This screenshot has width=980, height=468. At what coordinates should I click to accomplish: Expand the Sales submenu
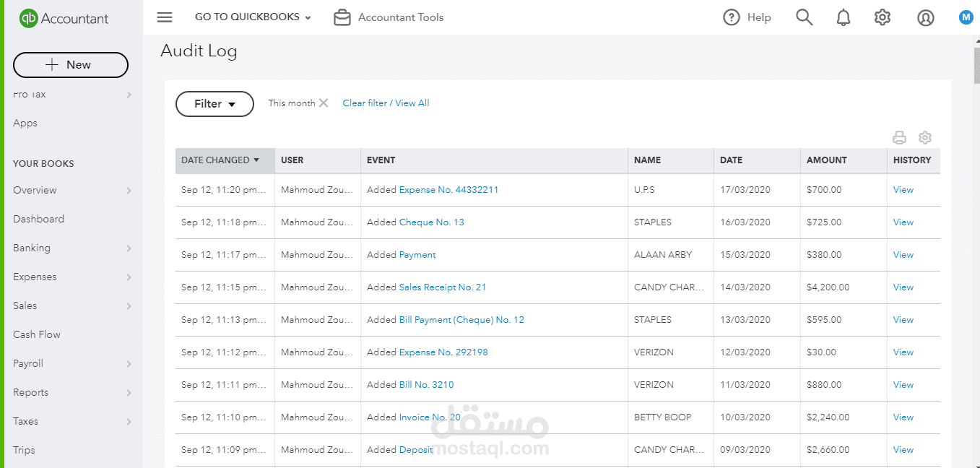pos(129,306)
